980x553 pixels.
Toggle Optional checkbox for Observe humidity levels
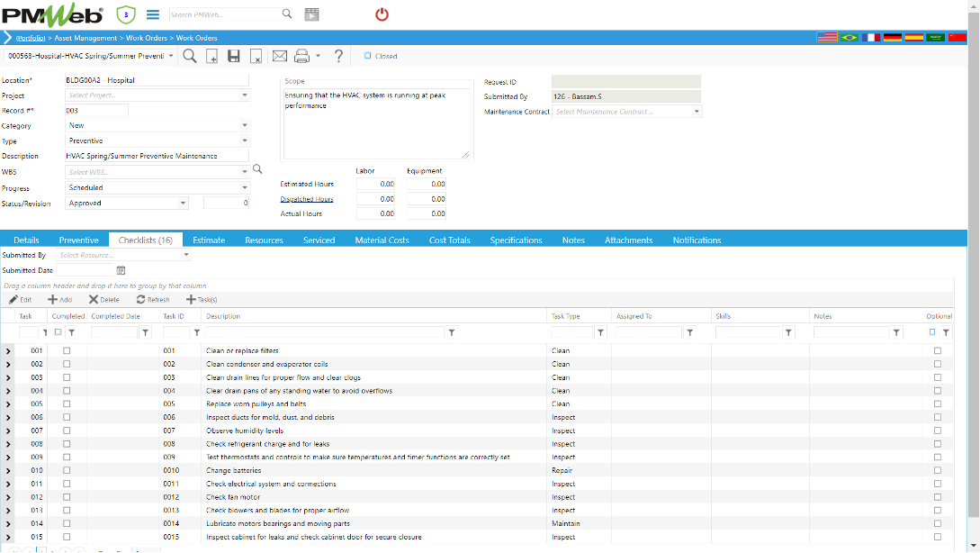point(938,431)
